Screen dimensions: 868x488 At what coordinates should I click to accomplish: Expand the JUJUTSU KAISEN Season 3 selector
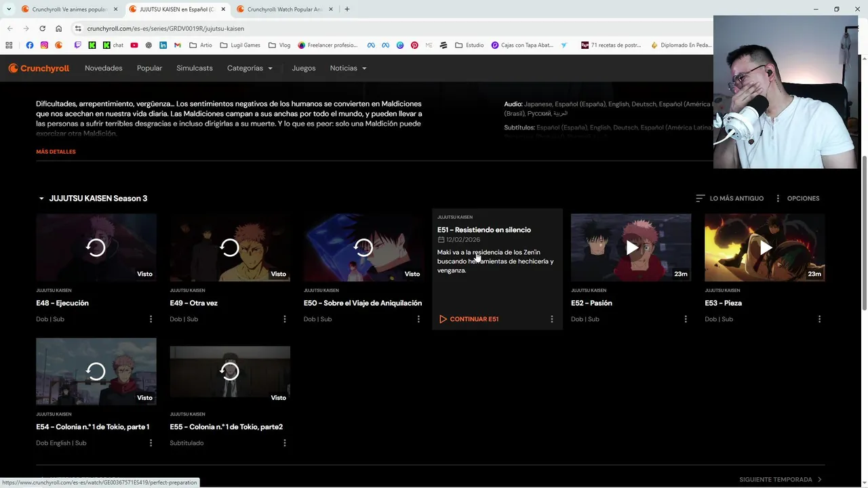coord(92,199)
